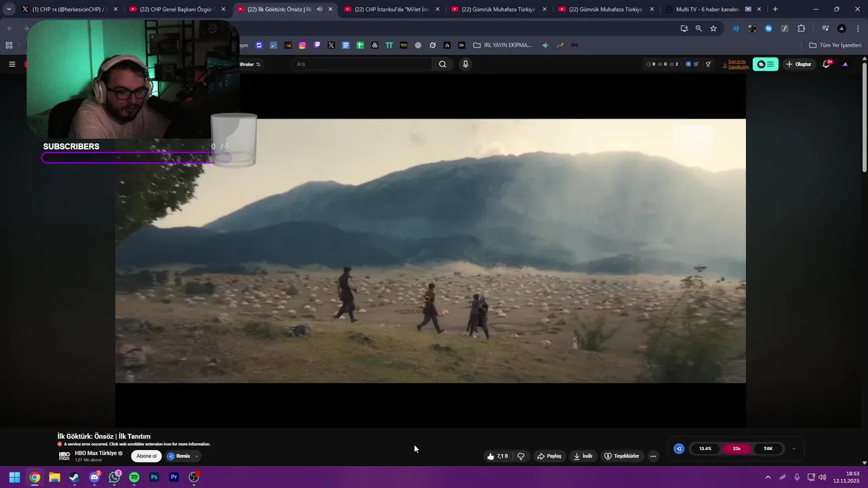The image size is (868, 488).
Task: Click the 7.6K stat pill
Action: click(768, 449)
